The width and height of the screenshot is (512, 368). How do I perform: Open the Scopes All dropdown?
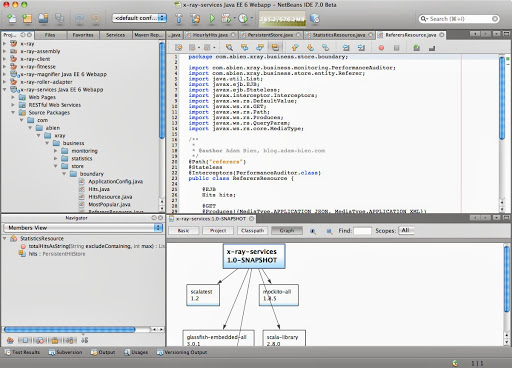point(406,230)
